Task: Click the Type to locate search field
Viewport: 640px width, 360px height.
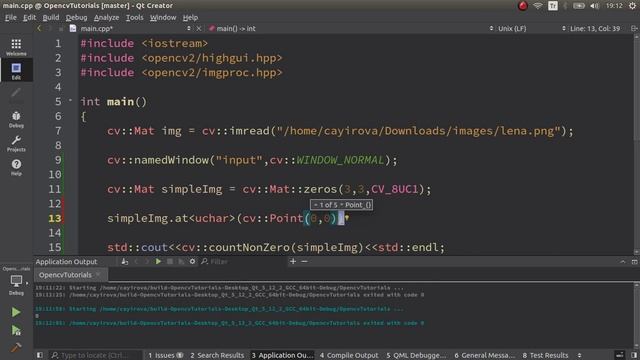Action: point(96,355)
